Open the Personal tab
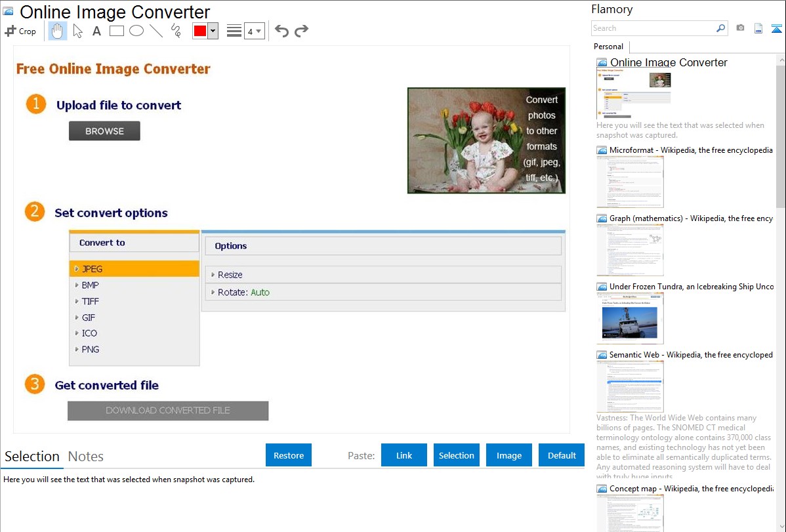786x532 pixels. (608, 47)
